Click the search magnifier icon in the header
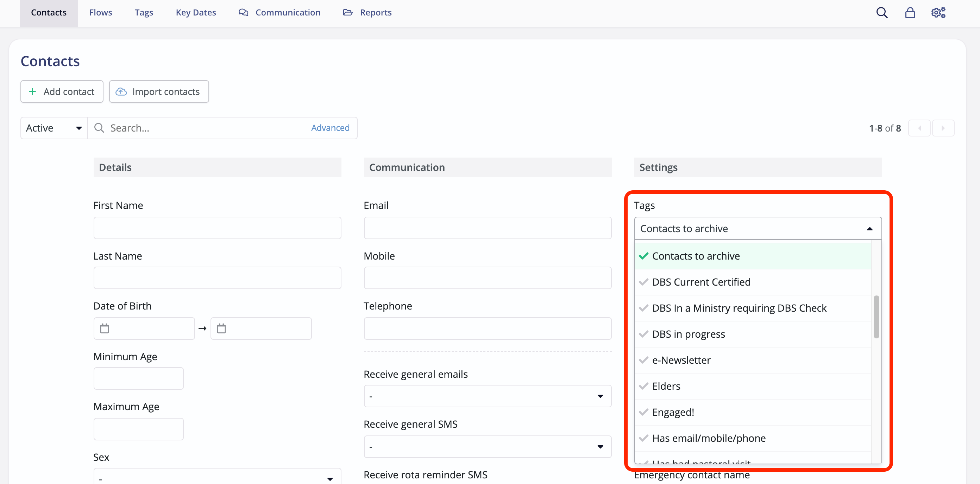This screenshot has height=484, width=980. coord(882,12)
